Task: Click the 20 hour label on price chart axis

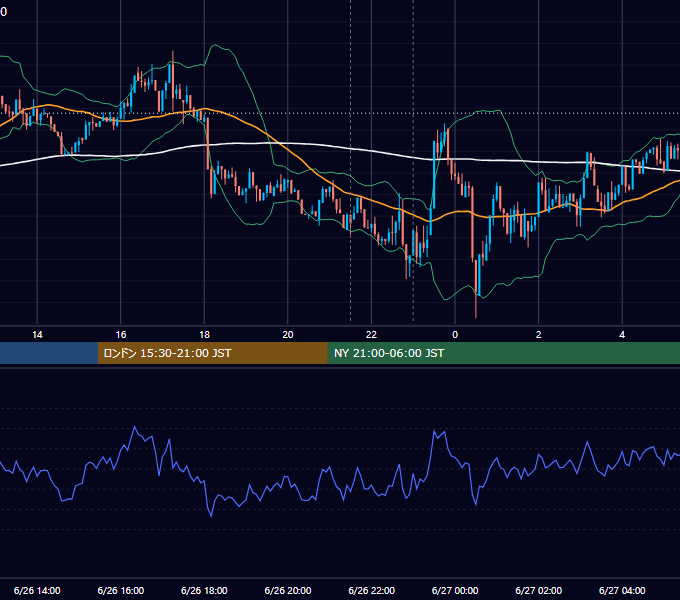Action: point(288,335)
